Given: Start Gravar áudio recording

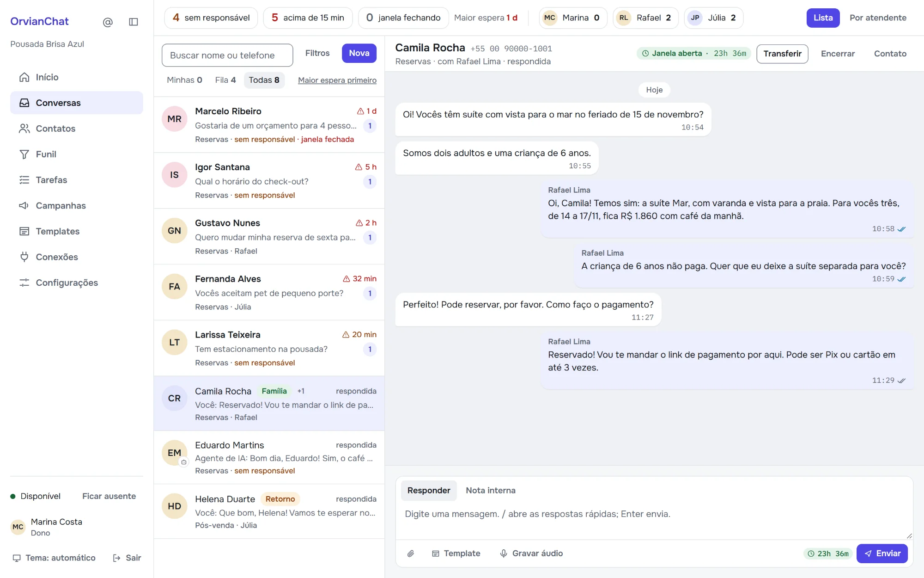Looking at the screenshot, I should pos(531,553).
